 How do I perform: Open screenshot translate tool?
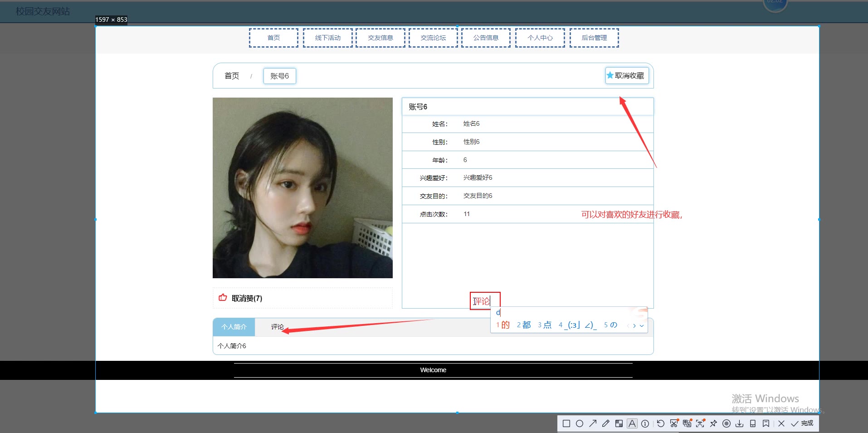click(687, 423)
